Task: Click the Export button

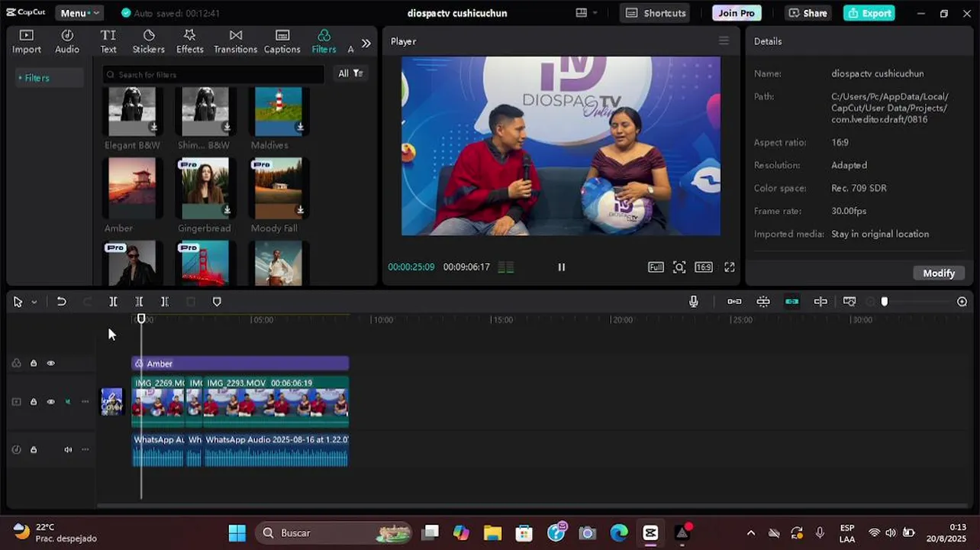Action: point(870,13)
